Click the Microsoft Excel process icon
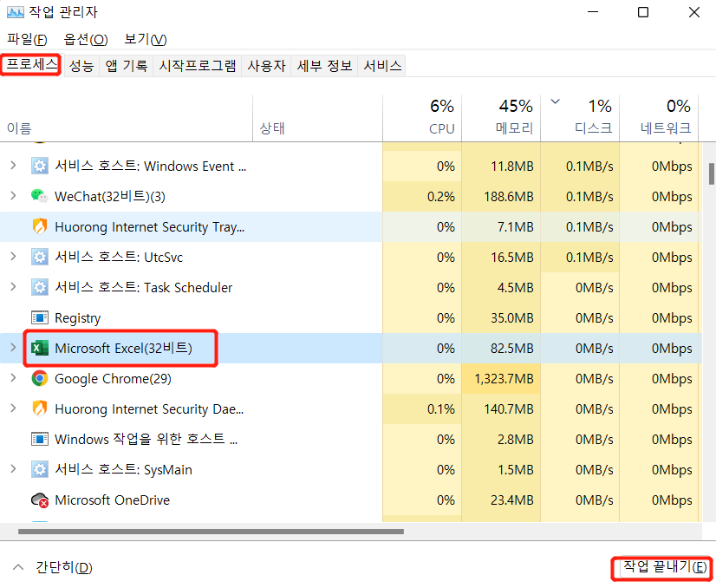 point(40,348)
